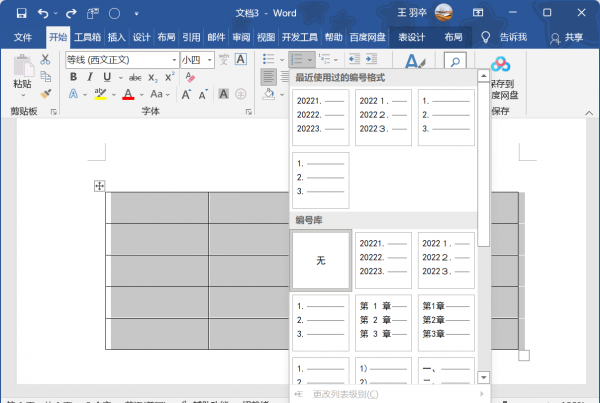600x403 pixels.
Task: Click the Save icon in title bar
Action: coord(21,13)
